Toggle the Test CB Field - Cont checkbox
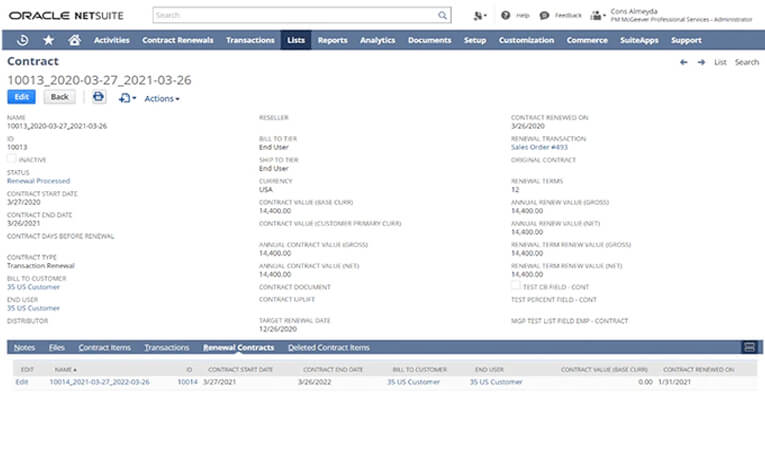The height and width of the screenshot is (450, 765). (516, 285)
